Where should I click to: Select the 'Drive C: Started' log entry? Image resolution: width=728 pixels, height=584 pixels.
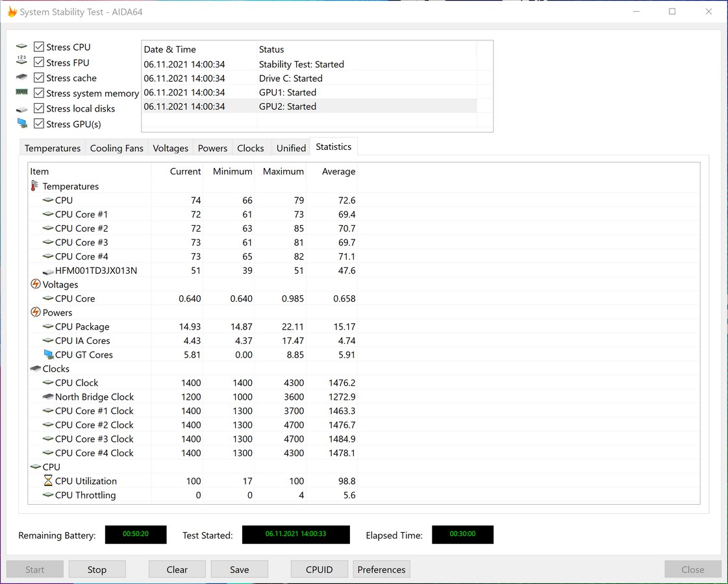(x=309, y=78)
